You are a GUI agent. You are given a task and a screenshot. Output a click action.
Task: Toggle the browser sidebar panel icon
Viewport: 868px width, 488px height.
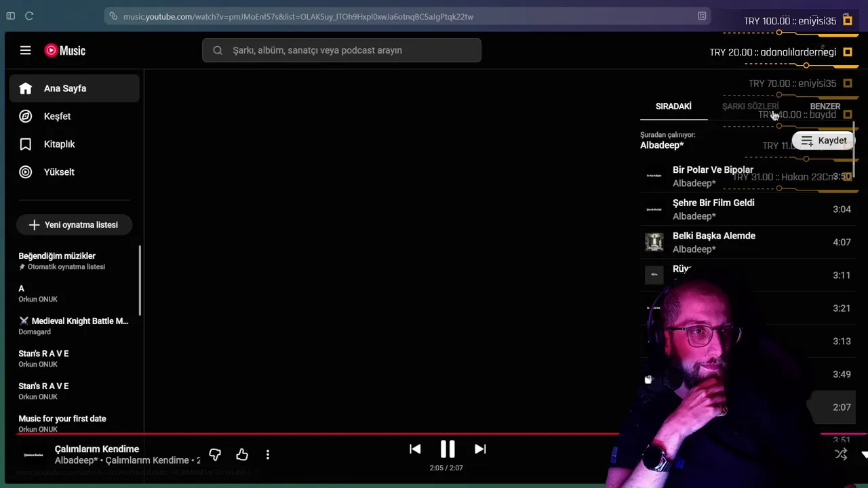10,16
